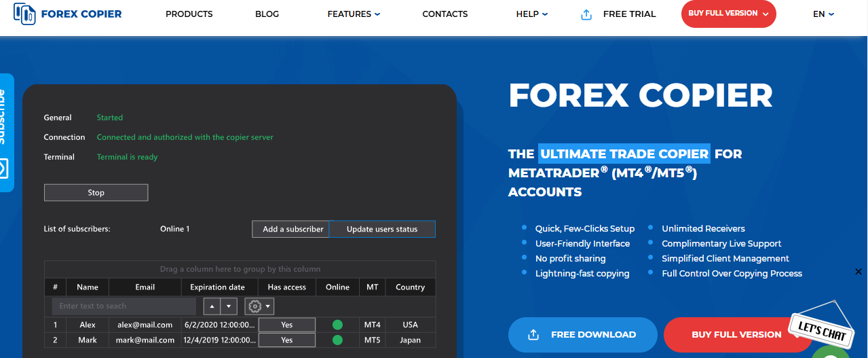
Task: Select the MT column header
Action: click(373, 287)
